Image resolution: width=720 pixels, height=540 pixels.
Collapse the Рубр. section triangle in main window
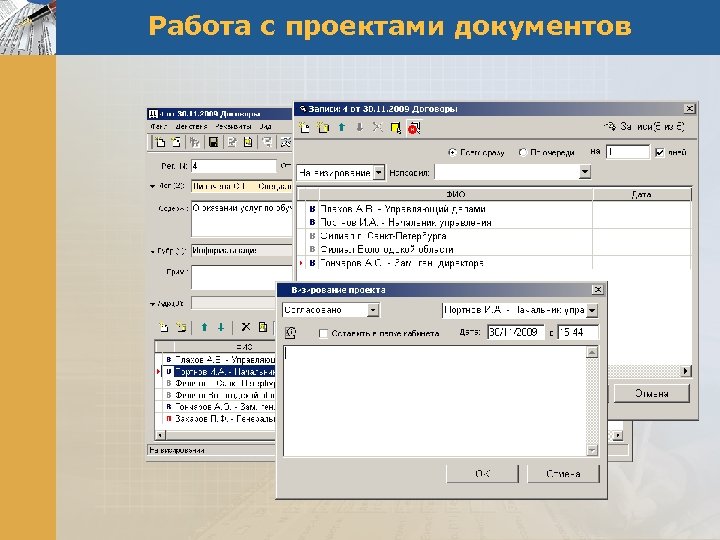(152, 252)
